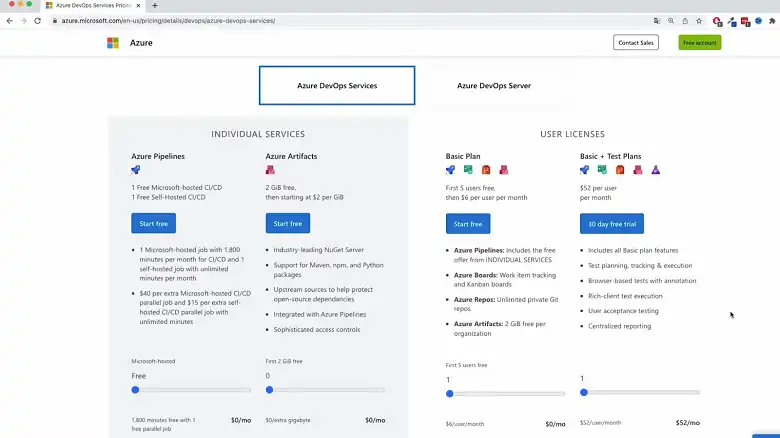Click the Azure Artifacts gigabyte slider handle

click(x=270, y=390)
